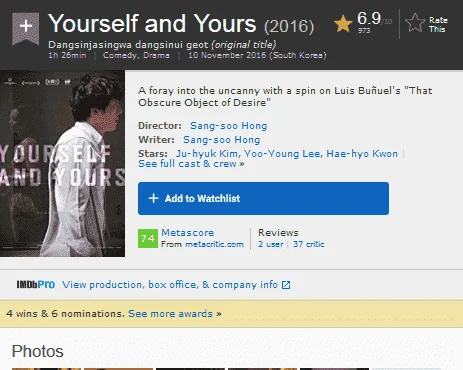Click the empty Rate This star
Viewport: 463px width, 370px height.
[415, 23]
